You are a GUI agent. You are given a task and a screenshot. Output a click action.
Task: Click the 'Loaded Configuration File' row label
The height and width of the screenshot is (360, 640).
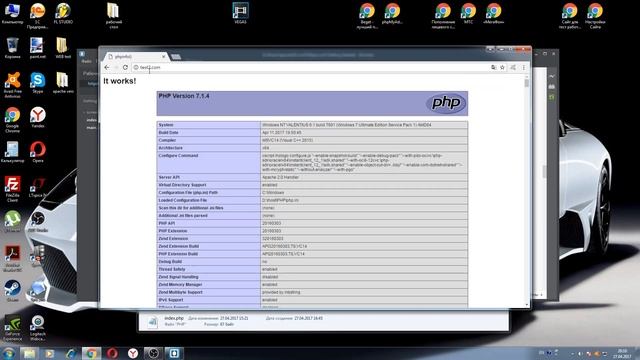tap(182, 200)
